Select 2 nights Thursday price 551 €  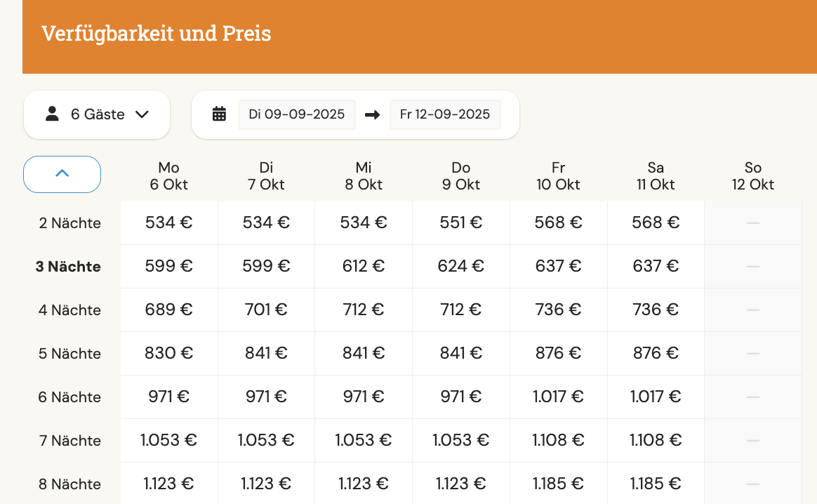click(461, 223)
